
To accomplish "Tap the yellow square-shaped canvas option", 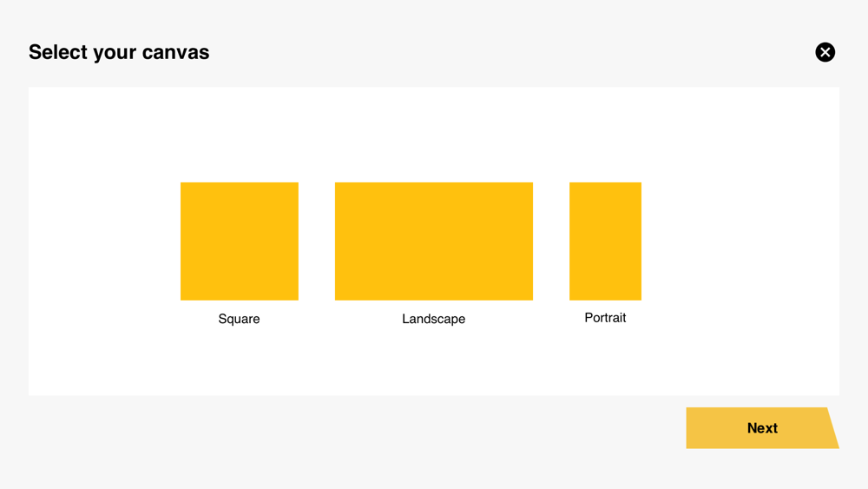I will tap(240, 241).
